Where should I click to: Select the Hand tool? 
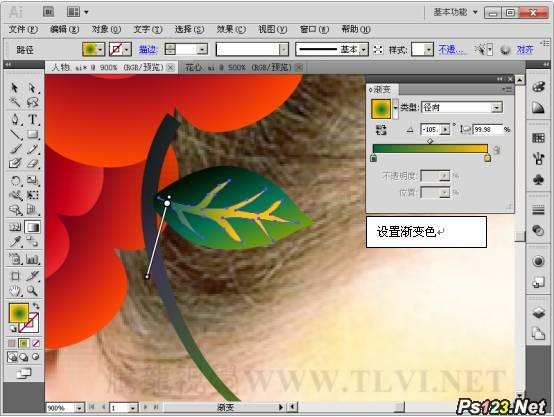pyautogui.click(x=15, y=291)
